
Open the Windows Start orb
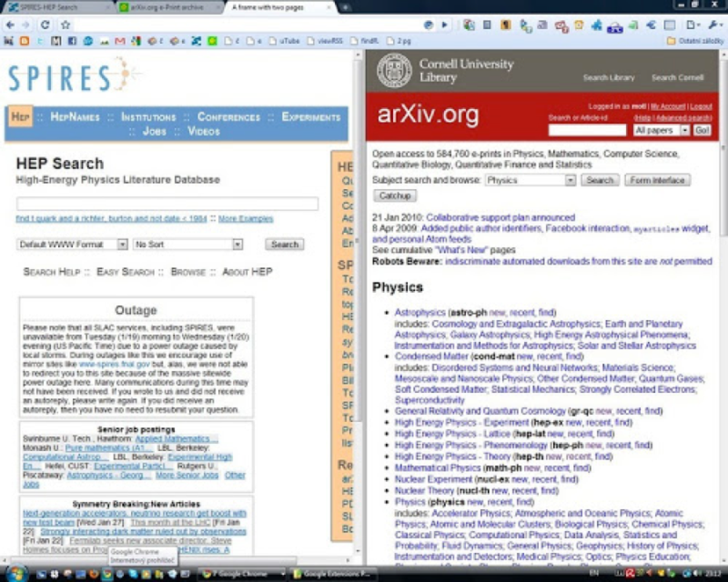click(15, 574)
